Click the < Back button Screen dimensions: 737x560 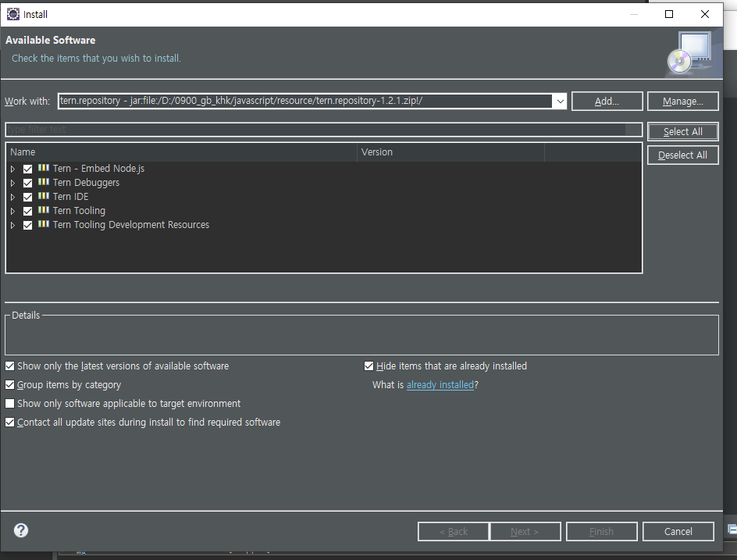(454, 531)
